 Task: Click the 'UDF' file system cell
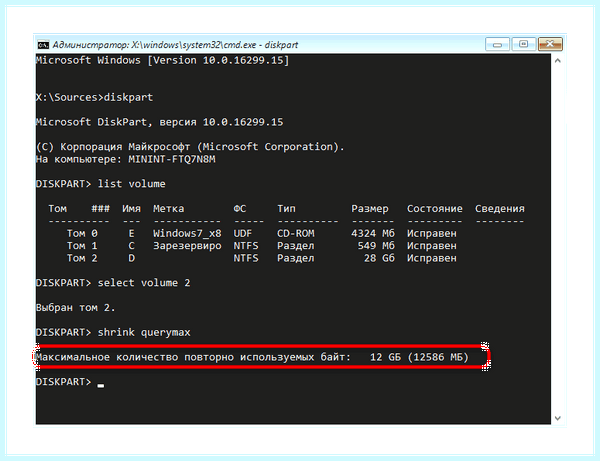tap(243, 233)
